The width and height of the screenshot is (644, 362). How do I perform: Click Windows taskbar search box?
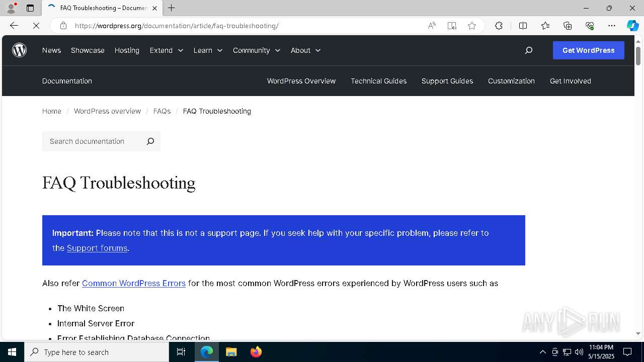click(97, 352)
